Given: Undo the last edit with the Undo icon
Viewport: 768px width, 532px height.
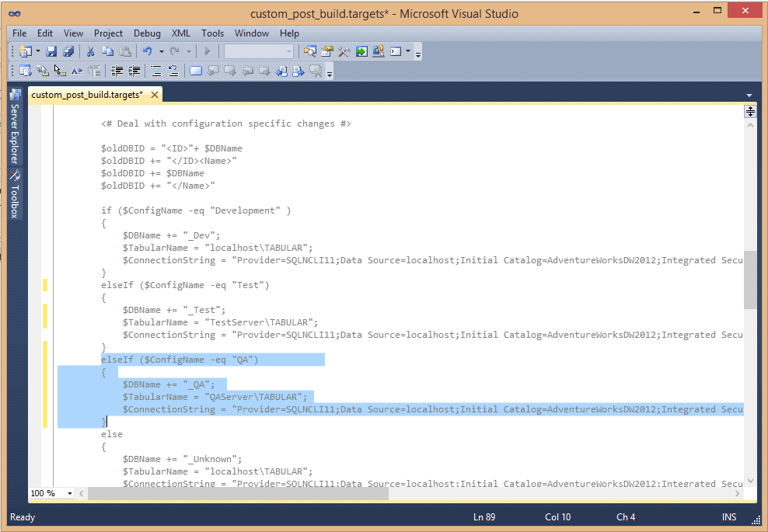Looking at the screenshot, I should click(x=148, y=51).
